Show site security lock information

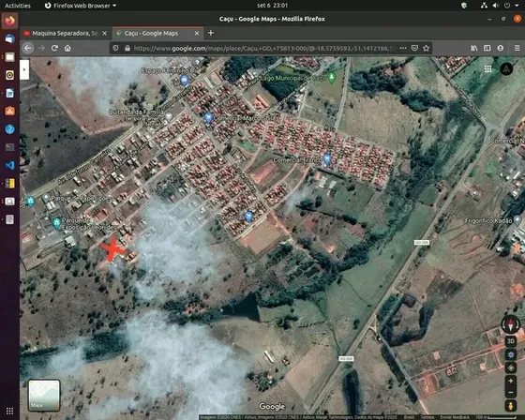point(127,48)
